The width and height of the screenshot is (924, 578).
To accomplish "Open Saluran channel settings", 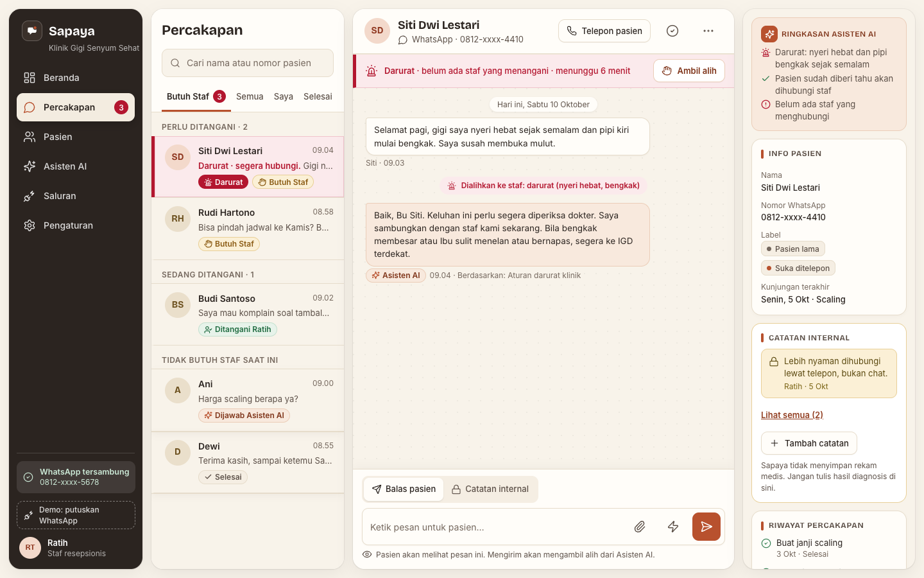I will (x=76, y=196).
